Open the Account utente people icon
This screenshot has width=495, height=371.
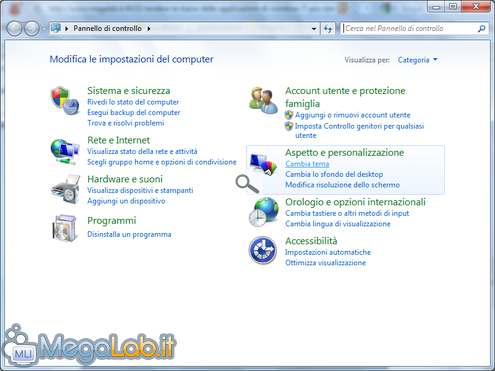coord(263,100)
